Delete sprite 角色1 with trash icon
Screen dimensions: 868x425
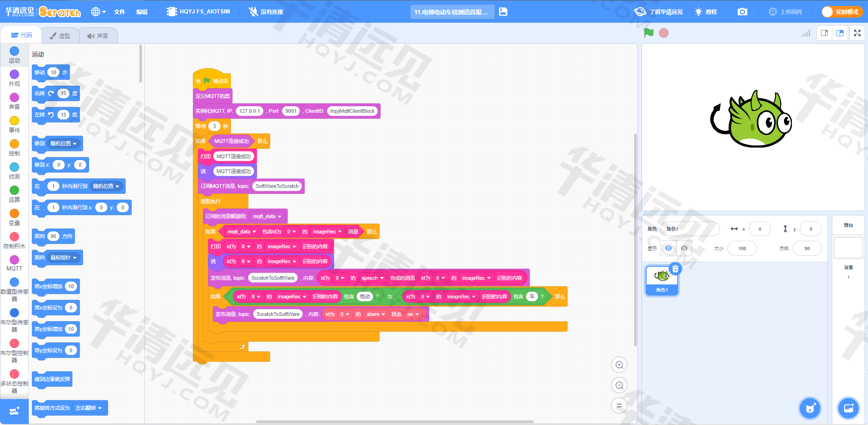pyautogui.click(x=675, y=269)
